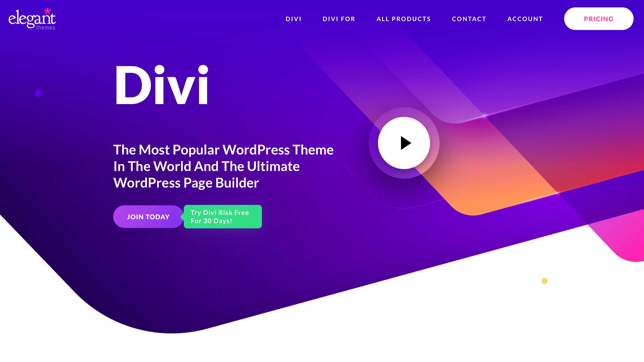Expand the ALL PRODUCTS menu options
644x362 pixels.
pyautogui.click(x=403, y=19)
